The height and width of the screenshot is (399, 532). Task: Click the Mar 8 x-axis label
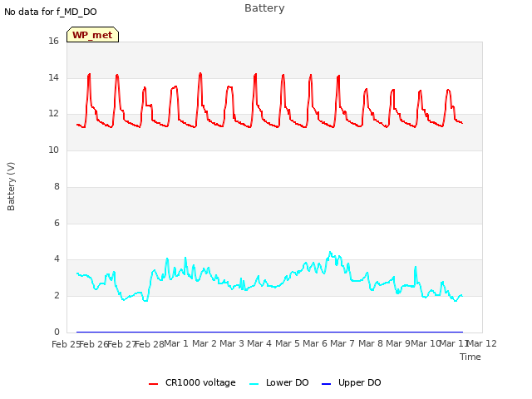click(371, 343)
